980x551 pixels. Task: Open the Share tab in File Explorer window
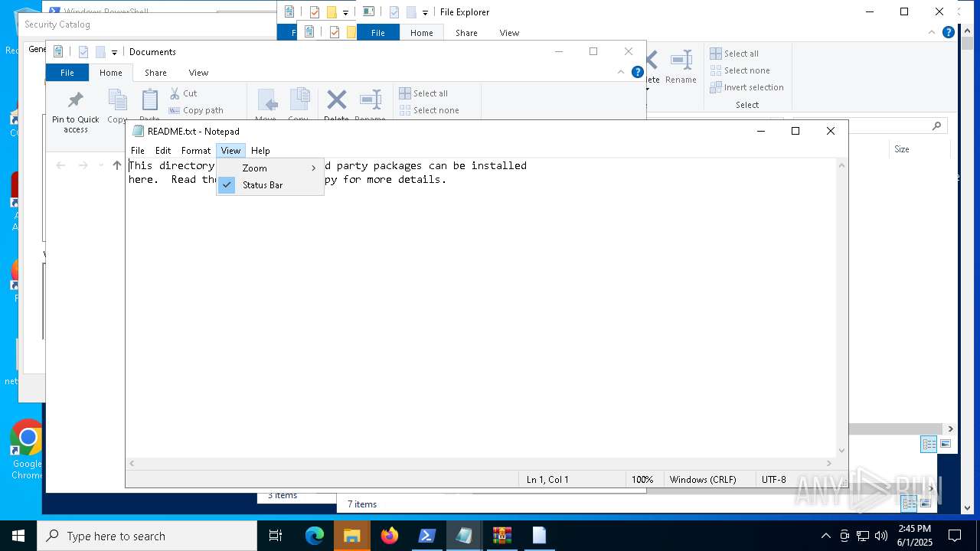pyautogui.click(x=466, y=33)
